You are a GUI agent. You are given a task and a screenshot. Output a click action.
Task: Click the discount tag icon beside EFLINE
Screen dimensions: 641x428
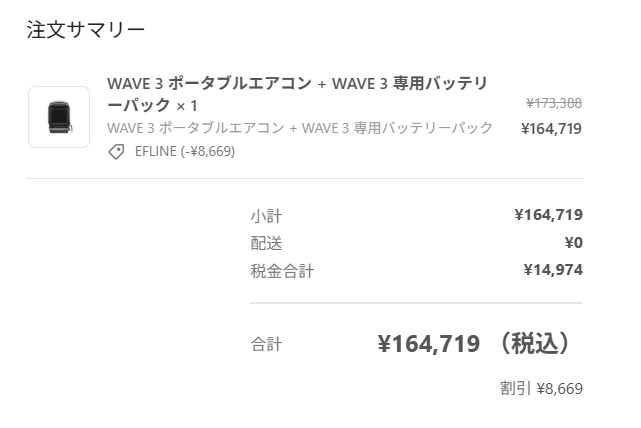point(116,152)
